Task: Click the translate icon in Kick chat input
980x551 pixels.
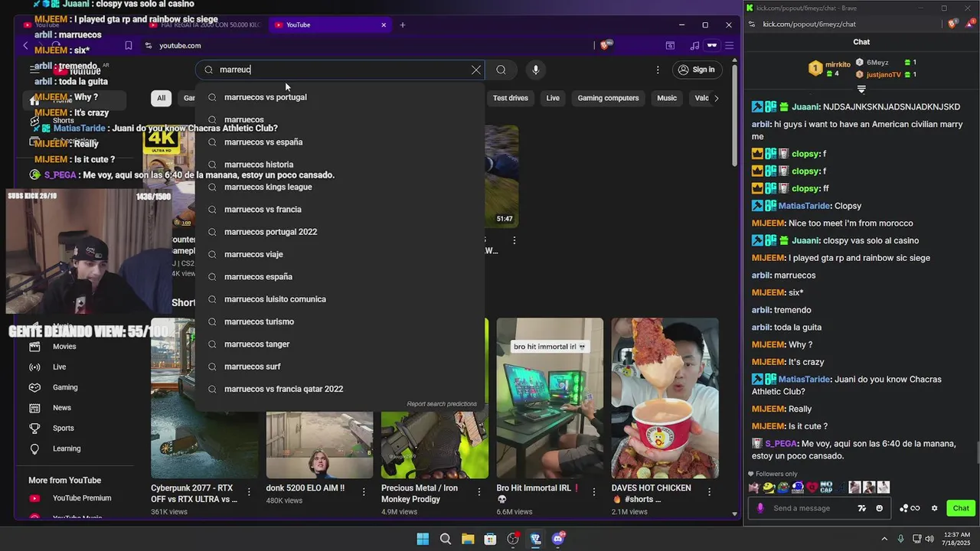Action: click(x=862, y=508)
